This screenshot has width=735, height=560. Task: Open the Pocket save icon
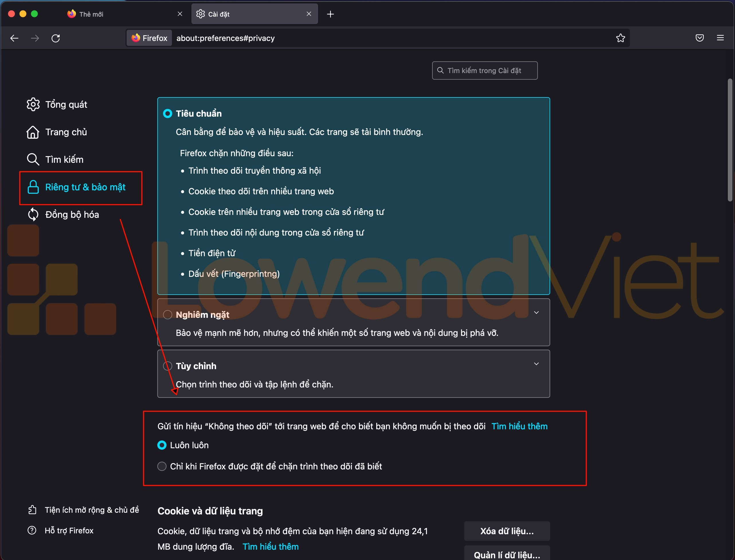[x=700, y=38]
